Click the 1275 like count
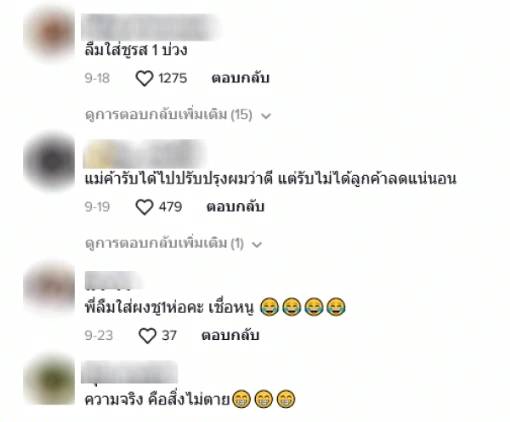Image resolution: width=510 pixels, height=422 pixels. 172,78
